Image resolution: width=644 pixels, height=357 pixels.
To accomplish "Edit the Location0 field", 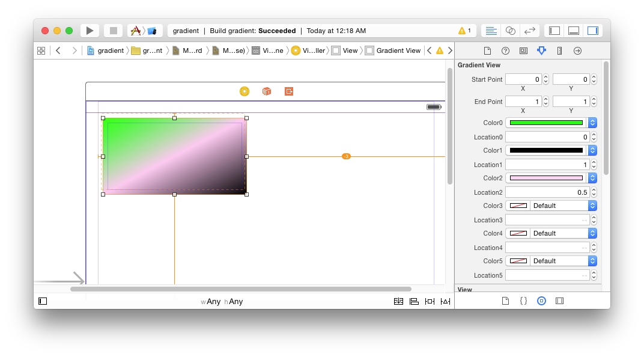I will [547, 137].
